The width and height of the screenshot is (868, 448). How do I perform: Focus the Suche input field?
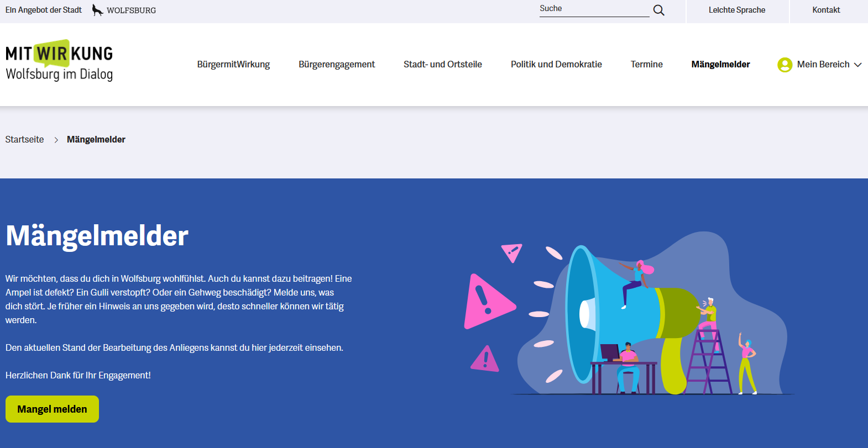[593, 9]
